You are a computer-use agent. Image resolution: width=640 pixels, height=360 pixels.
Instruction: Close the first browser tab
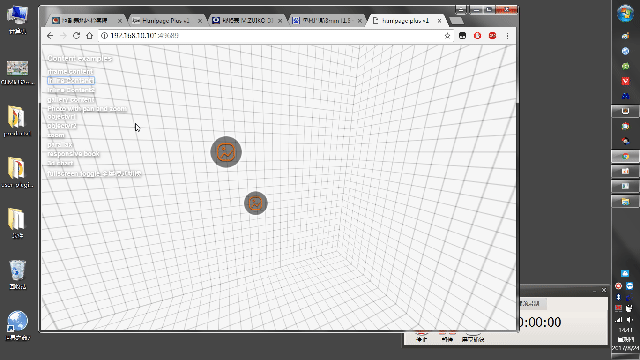click(120, 20)
